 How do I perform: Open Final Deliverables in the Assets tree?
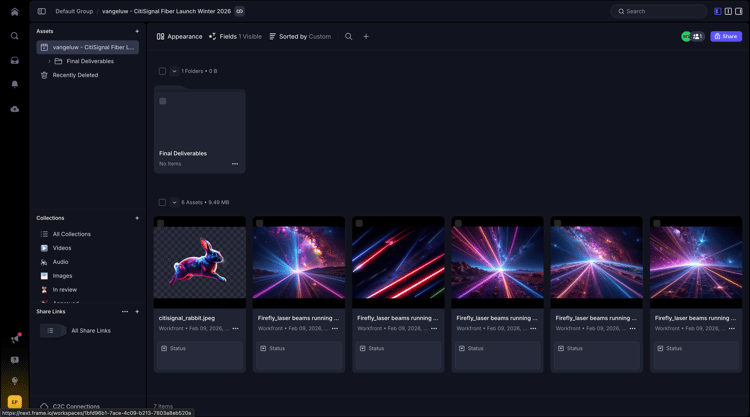point(90,61)
